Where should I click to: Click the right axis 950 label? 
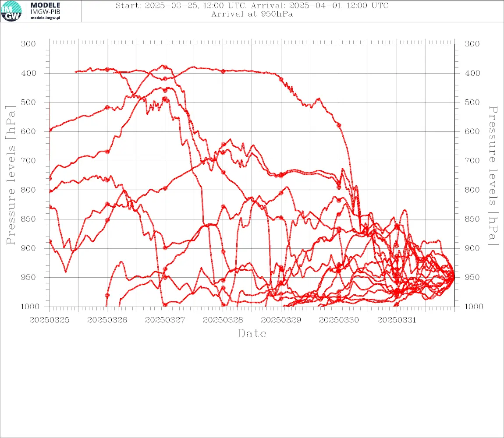tap(472, 277)
